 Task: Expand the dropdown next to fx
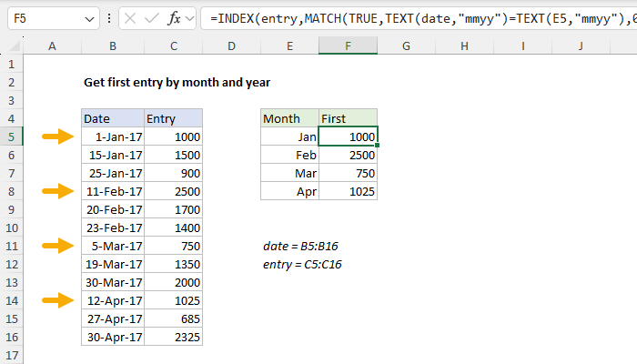pos(189,19)
